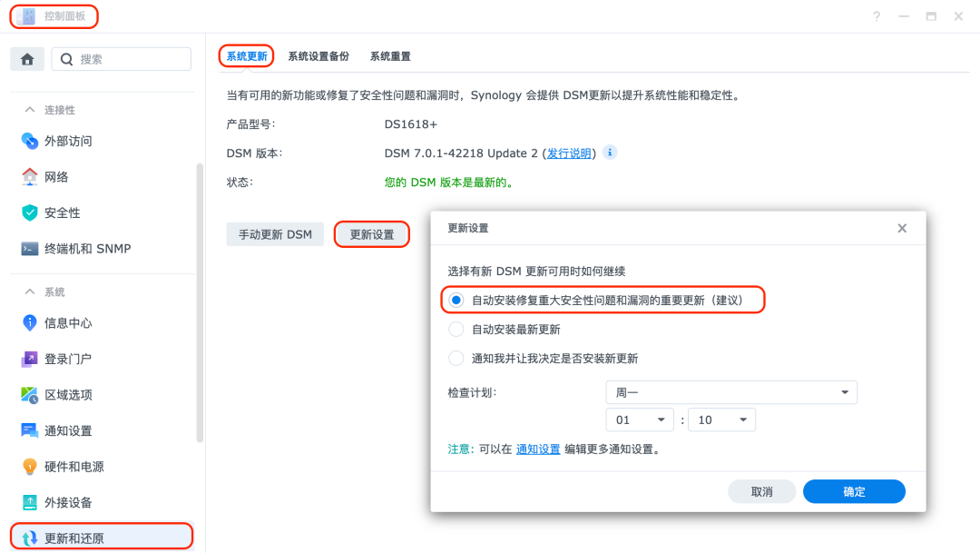Click the 区域选项 map icon
Screen dimensions: 980x553
29,395
